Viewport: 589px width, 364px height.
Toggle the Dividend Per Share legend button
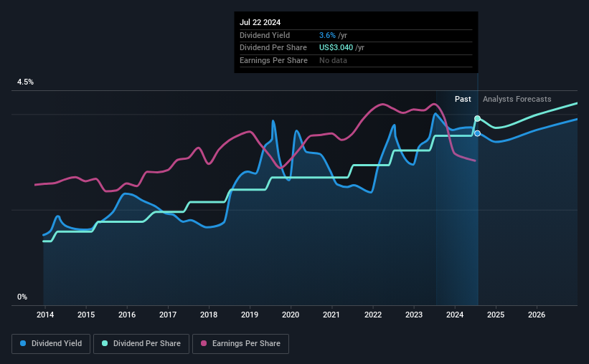(x=141, y=344)
